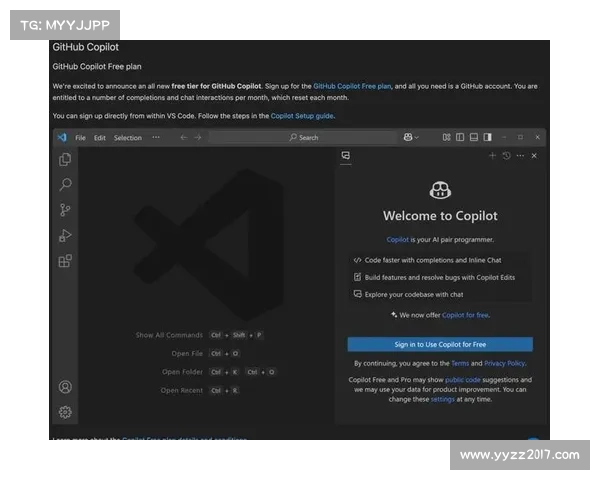This screenshot has width=600, height=480.
Task: Start a new chat with plus icon
Action: [492, 156]
